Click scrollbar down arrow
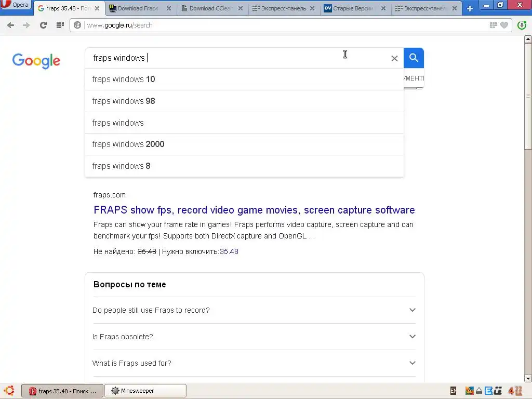This screenshot has width=532, height=399. (x=528, y=378)
